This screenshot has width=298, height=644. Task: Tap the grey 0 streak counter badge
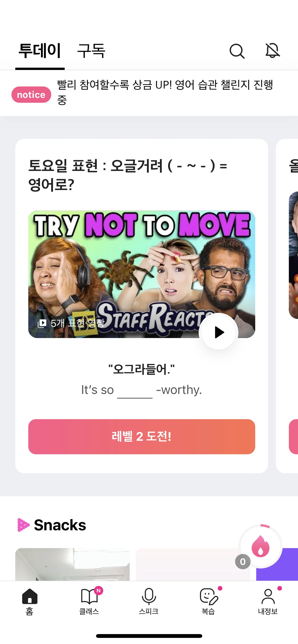pos(243,562)
